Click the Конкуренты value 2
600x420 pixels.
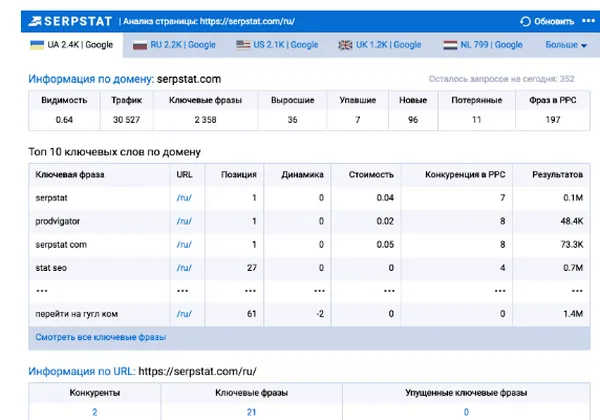coord(95,412)
